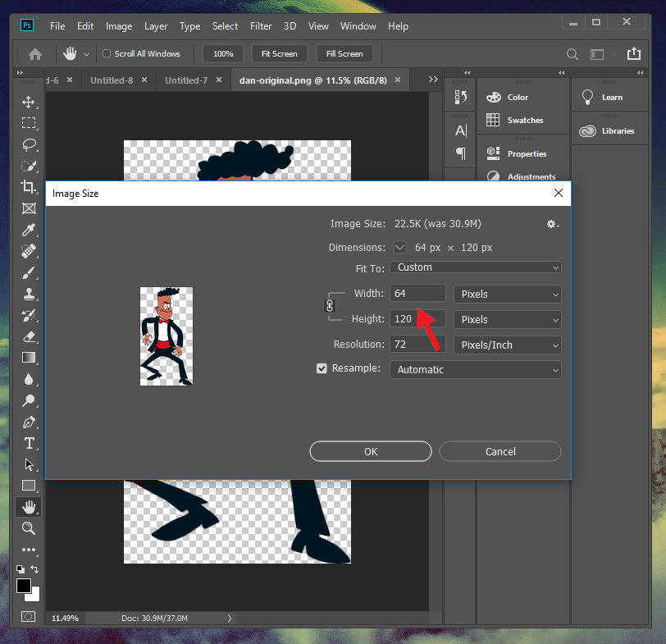This screenshot has width=666, height=644.
Task: Click the foreground color swatch
Action: point(23,586)
